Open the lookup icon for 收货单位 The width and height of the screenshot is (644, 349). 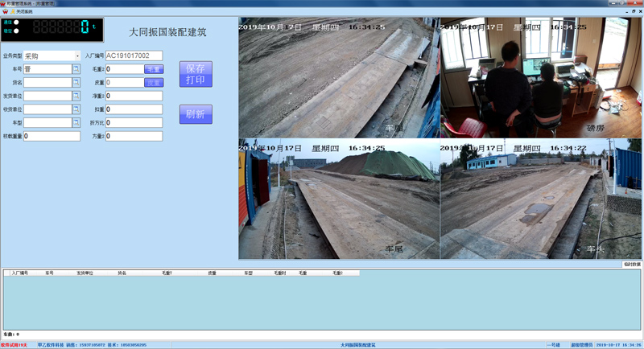pos(76,109)
